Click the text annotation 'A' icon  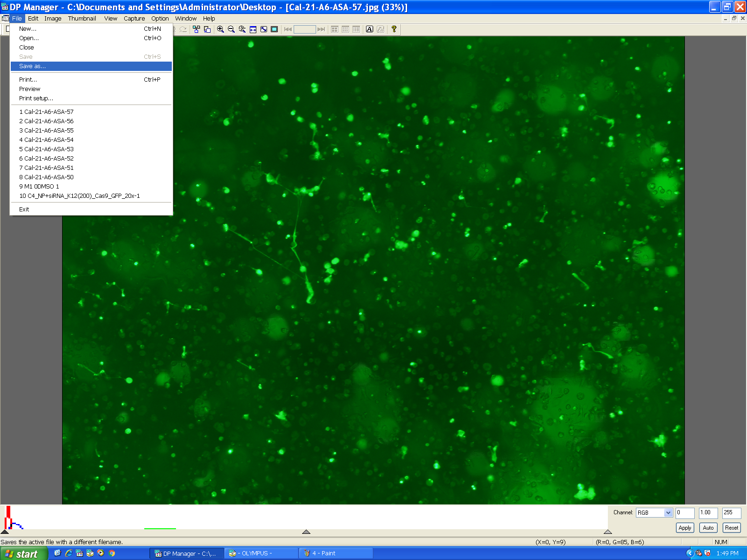pos(369,29)
